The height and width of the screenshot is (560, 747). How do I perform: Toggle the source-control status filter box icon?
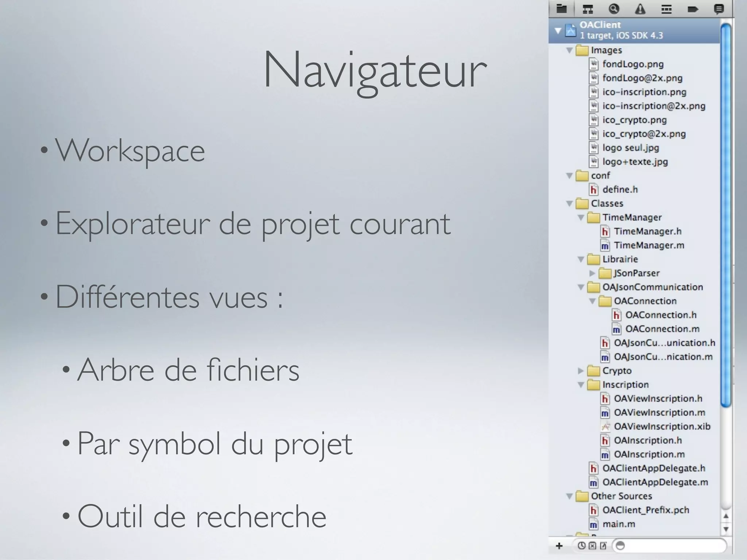(592, 546)
